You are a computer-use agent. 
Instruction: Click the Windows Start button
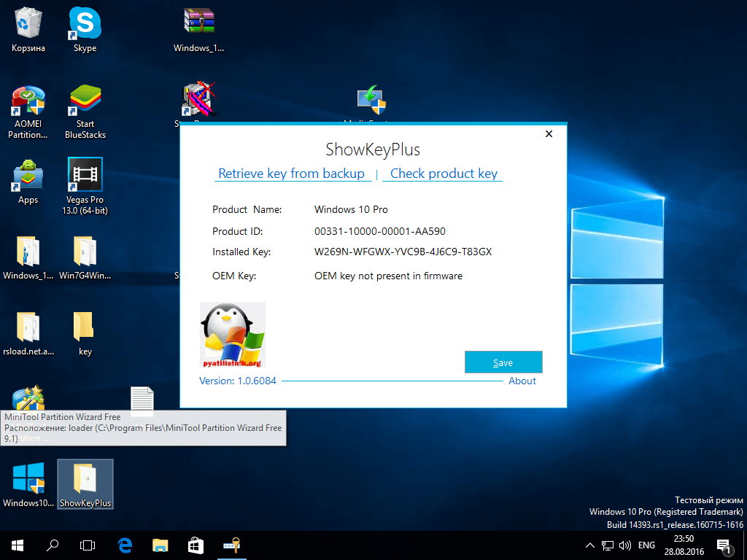pyautogui.click(x=16, y=545)
